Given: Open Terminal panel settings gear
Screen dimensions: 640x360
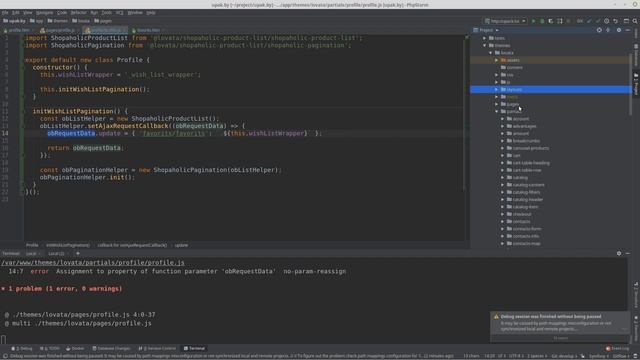Looking at the screenshot, I should (619, 253).
